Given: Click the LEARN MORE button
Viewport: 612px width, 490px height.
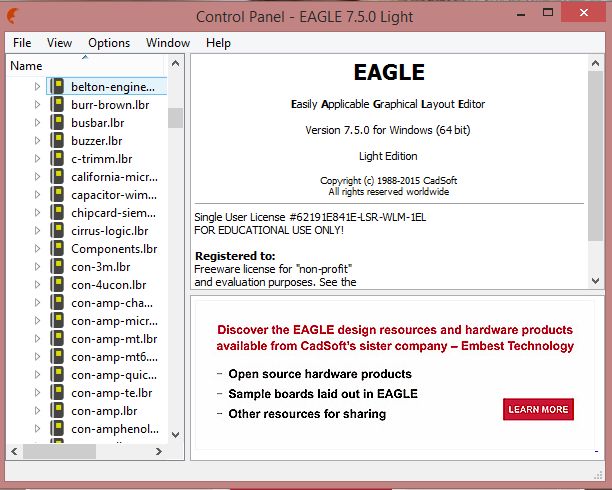Looking at the screenshot, I should pyautogui.click(x=538, y=409).
